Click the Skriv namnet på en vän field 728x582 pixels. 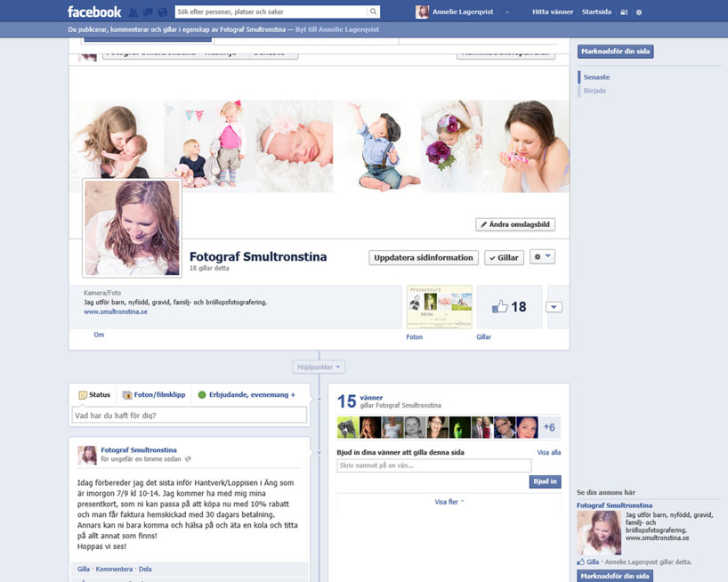point(434,465)
